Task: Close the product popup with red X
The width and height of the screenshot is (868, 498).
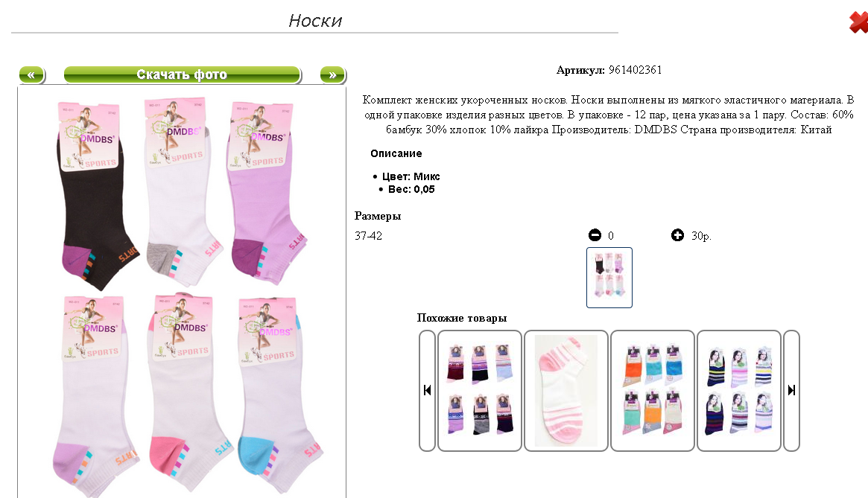Action: pyautogui.click(x=858, y=22)
